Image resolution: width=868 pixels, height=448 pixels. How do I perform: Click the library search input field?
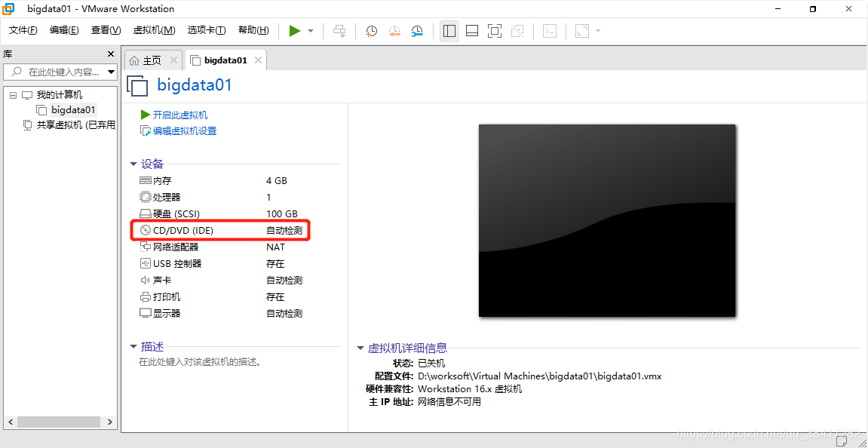click(x=54, y=72)
